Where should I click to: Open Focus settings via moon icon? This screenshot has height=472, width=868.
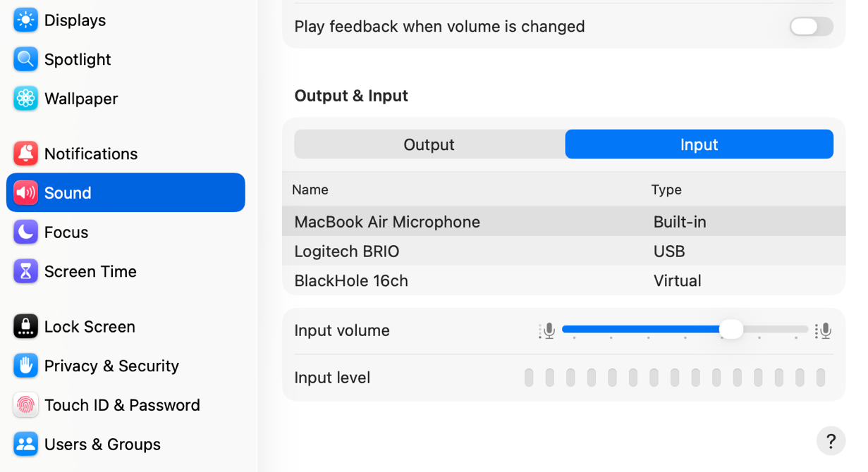point(25,232)
